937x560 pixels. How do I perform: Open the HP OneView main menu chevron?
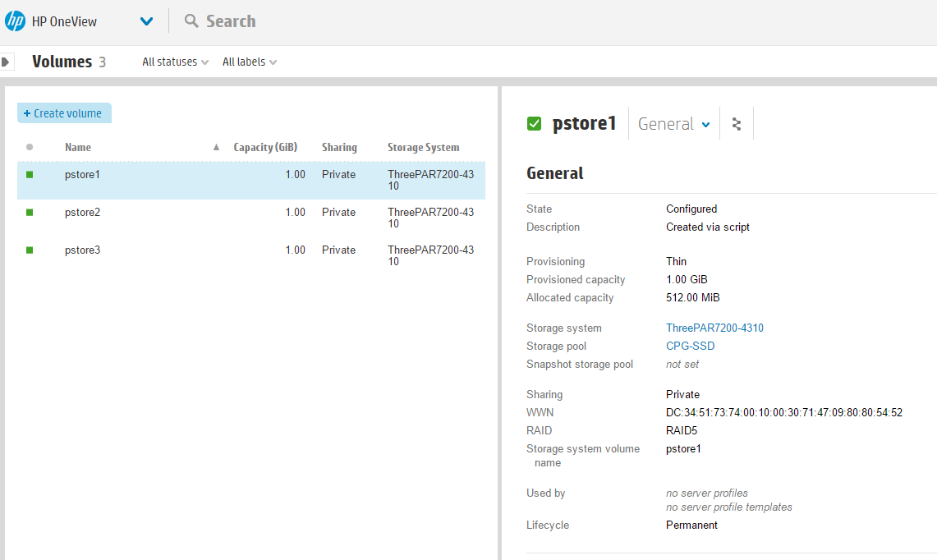(x=146, y=21)
